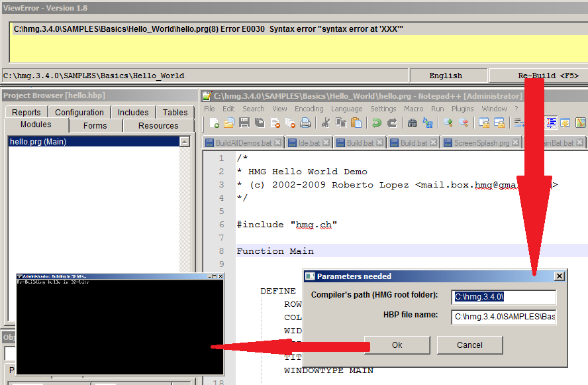Click the Undo green arrow icon
588x385 pixels.
pyautogui.click(x=376, y=123)
